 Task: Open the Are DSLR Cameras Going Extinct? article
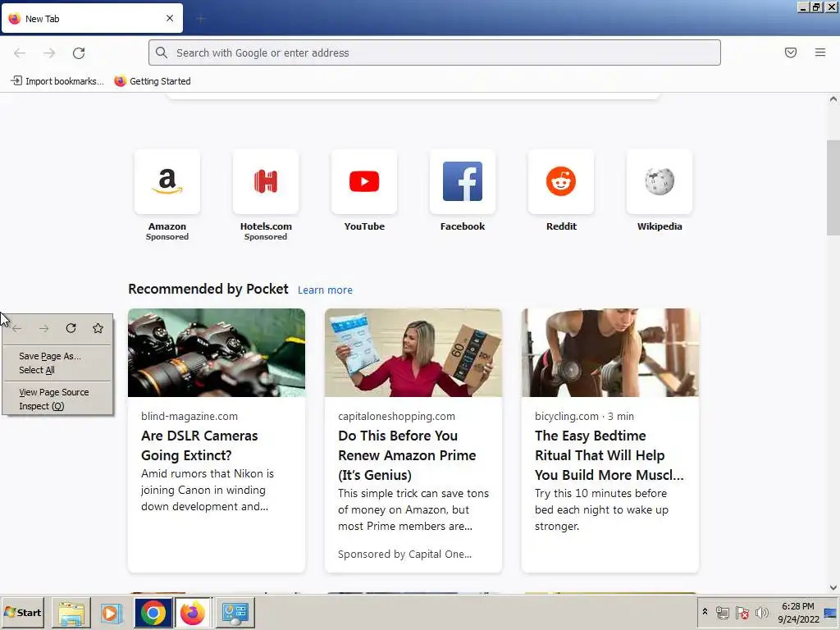coord(199,445)
